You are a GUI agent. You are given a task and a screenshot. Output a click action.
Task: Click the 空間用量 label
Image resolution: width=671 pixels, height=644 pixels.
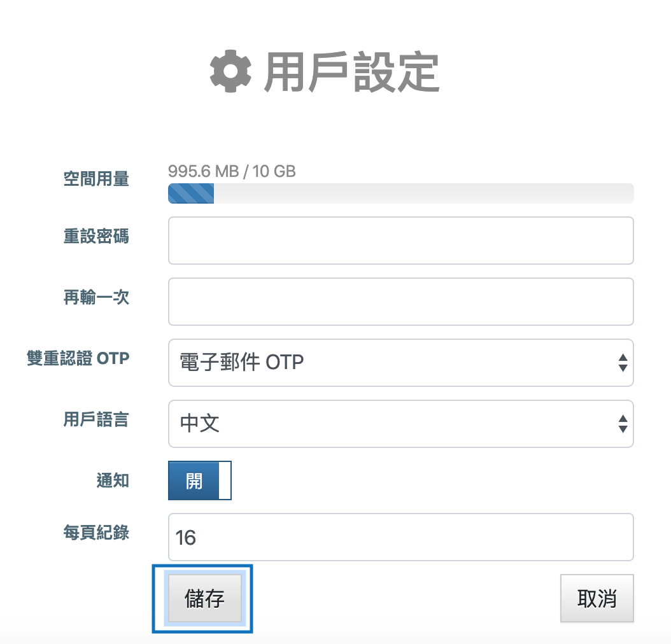96,180
